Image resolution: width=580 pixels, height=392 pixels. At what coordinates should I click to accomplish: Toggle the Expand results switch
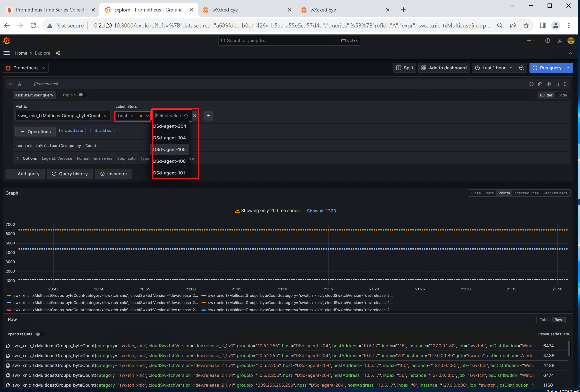point(40,334)
